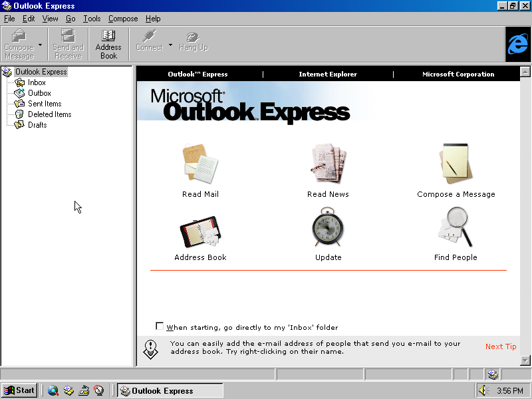Open the Tools menu
This screenshot has height=399, width=532.
(92, 19)
